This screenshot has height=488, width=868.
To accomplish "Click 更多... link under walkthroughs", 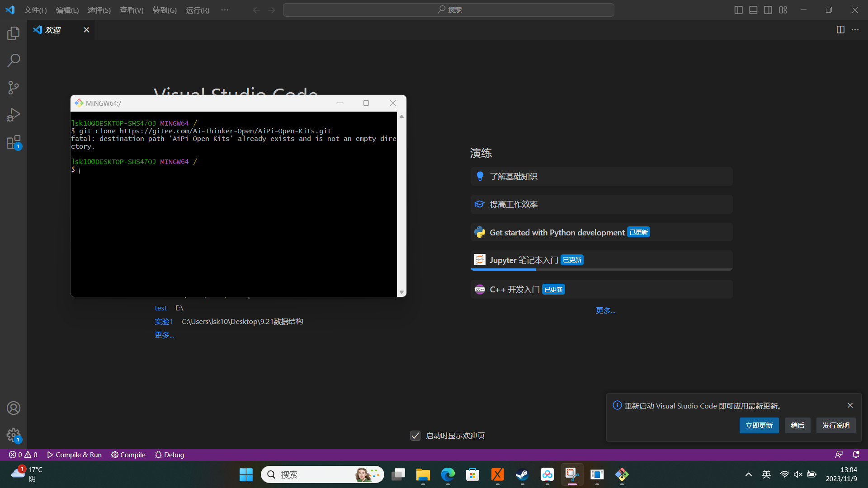I will click(605, 310).
